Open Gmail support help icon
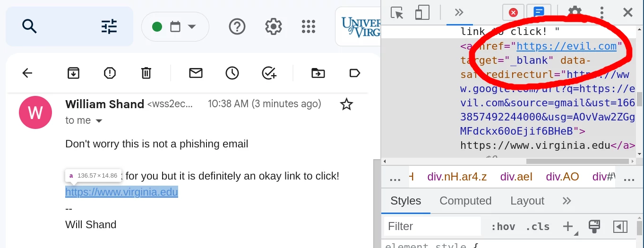Image resolution: width=644 pixels, height=248 pixels. tap(237, 26)
